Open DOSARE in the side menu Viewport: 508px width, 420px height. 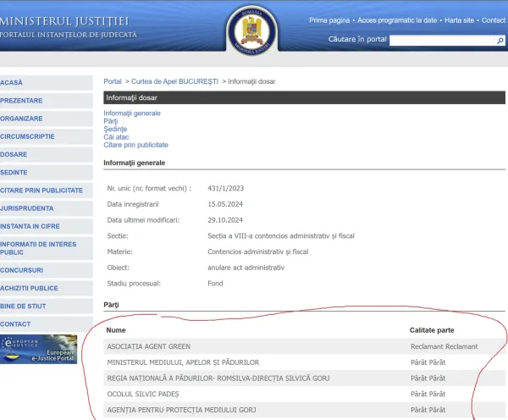point(14,154)
